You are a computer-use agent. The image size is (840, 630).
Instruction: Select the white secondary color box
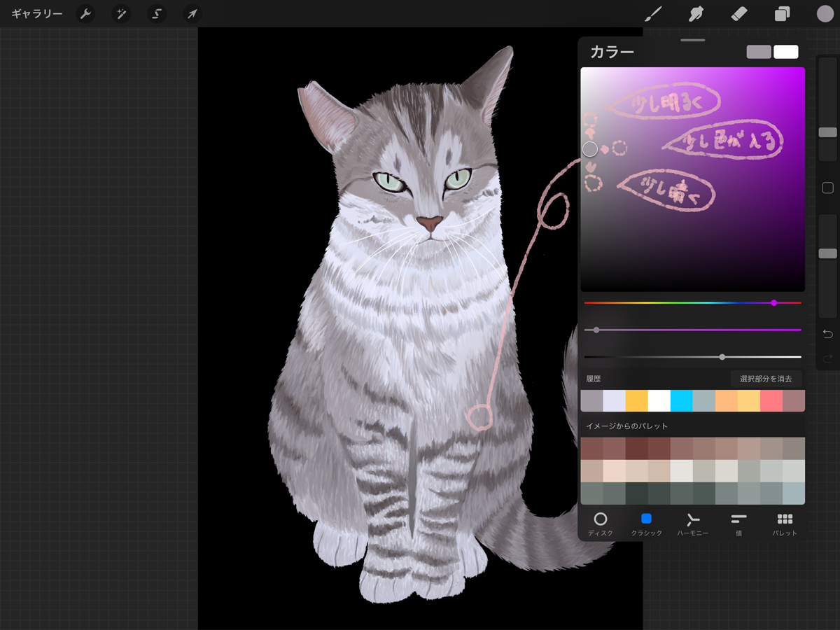click(785, 52)
